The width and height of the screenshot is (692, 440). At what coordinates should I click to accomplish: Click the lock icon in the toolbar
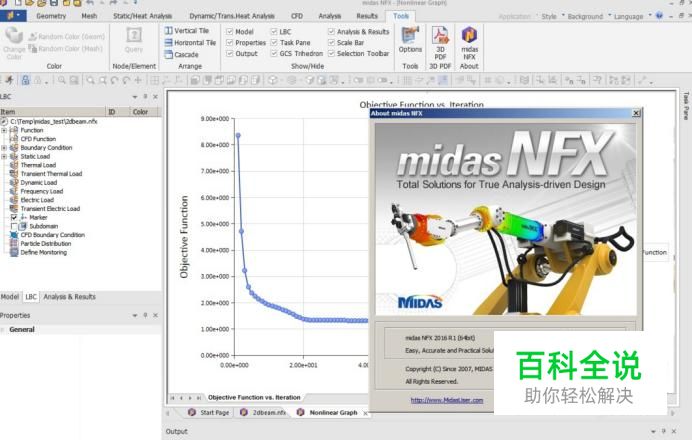click(26, 80)
